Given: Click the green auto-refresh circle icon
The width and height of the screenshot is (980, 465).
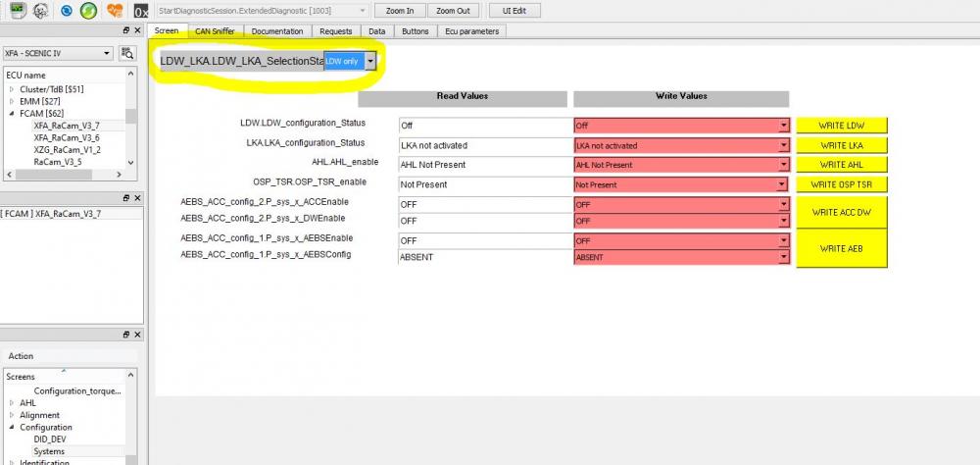Looking at the screenshot, I should (89, 11).
